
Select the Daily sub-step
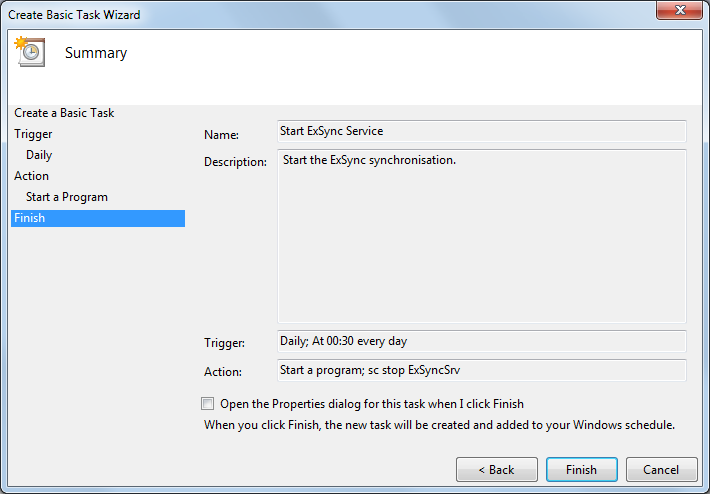point(39,155)
